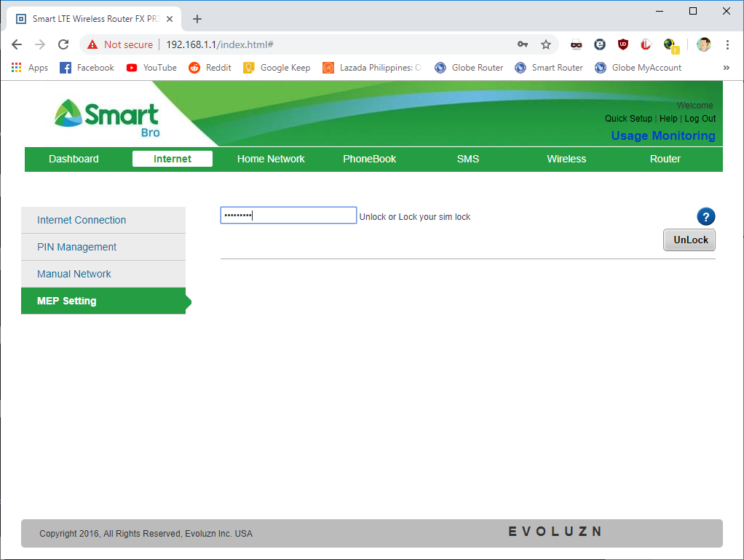744x560 pixels.
Task: Open the uBlock Origin extension icon
Action: 622,44
